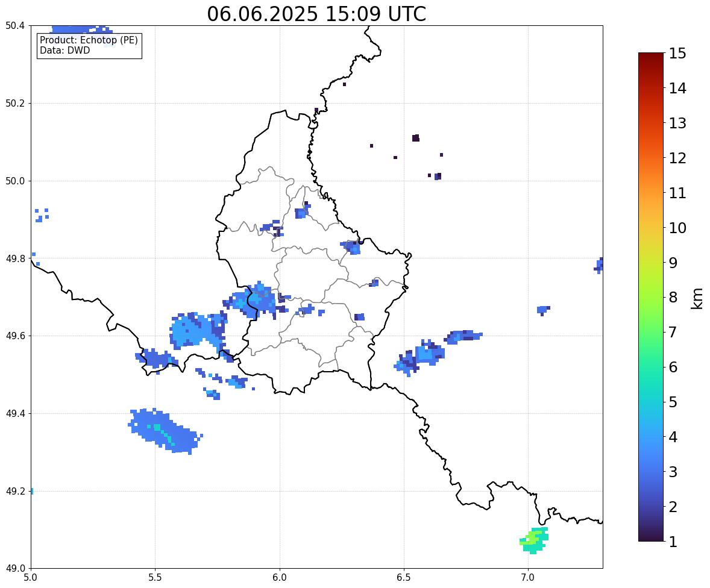
Task: Select the colorbar tick label 12
Action: [x=677, y=158]
